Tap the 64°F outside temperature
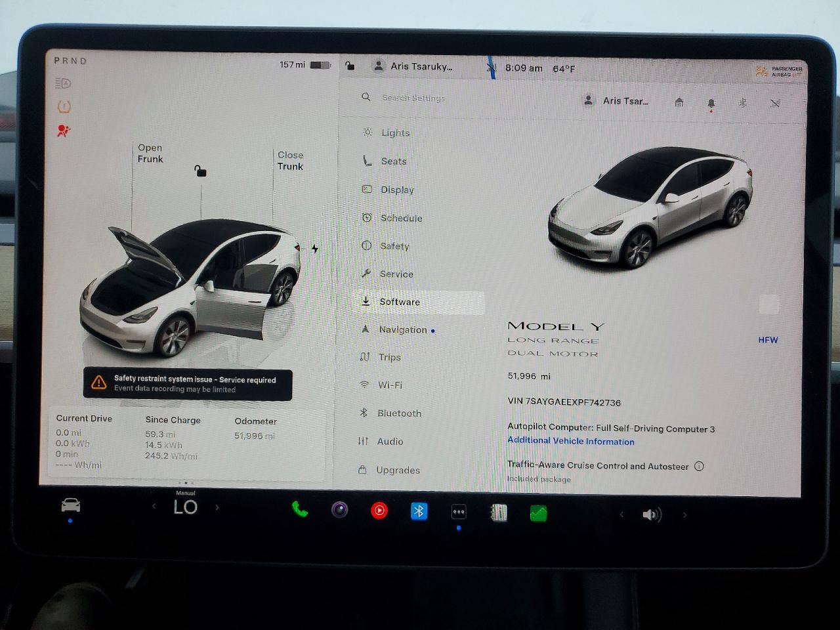The image size is (840, 630). (564, 68)
